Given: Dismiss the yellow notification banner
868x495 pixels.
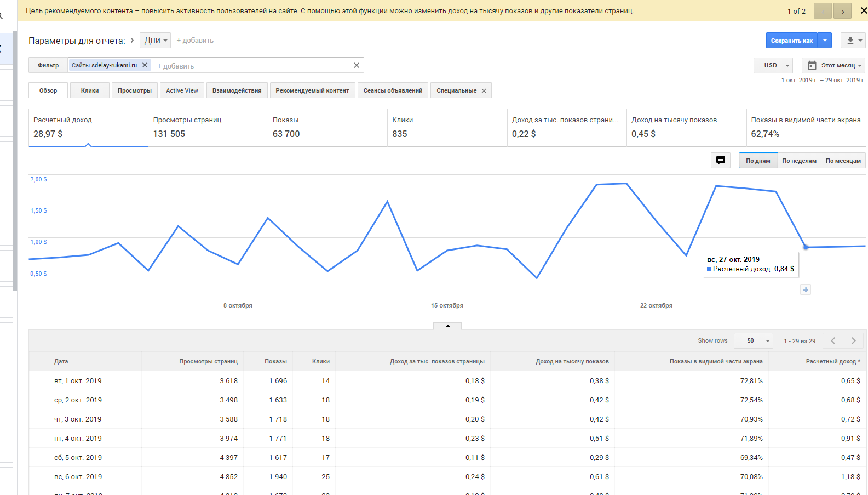Looking at the screenshot, I should point(864,10).
